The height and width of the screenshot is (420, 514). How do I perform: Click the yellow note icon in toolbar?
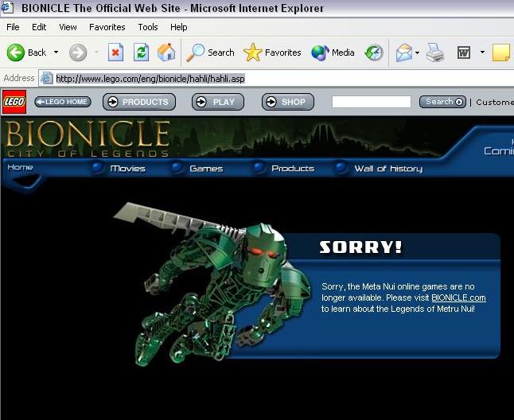(501, 52)
